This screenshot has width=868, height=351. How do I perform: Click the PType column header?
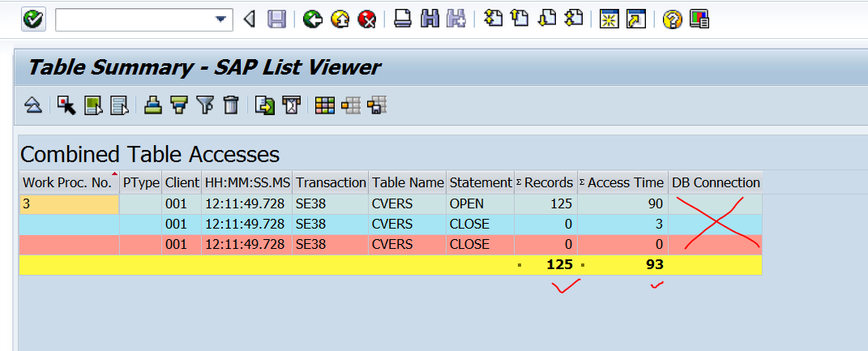[x=140, y=182]
